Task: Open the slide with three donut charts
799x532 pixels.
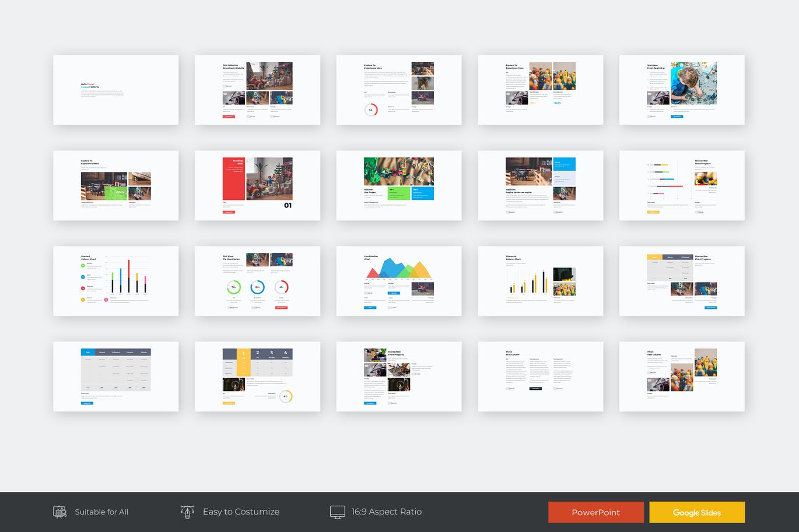Action: point(257,281)
